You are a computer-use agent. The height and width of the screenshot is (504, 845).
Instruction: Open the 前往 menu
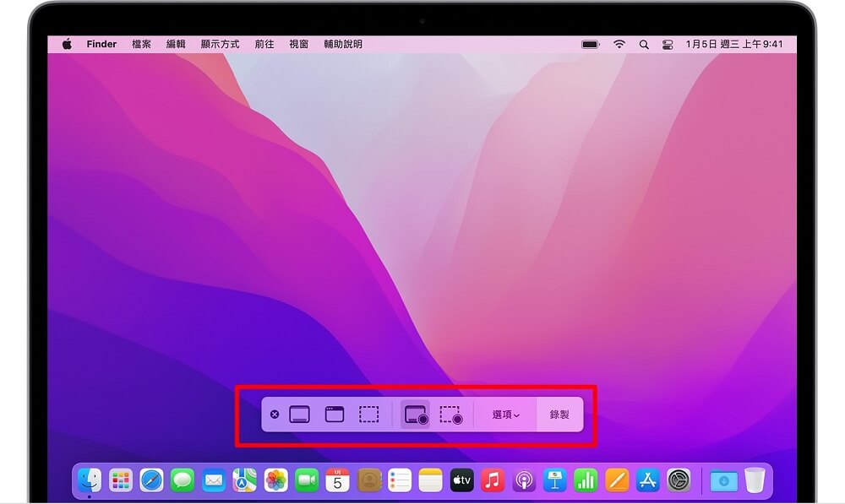coord(264,43)
